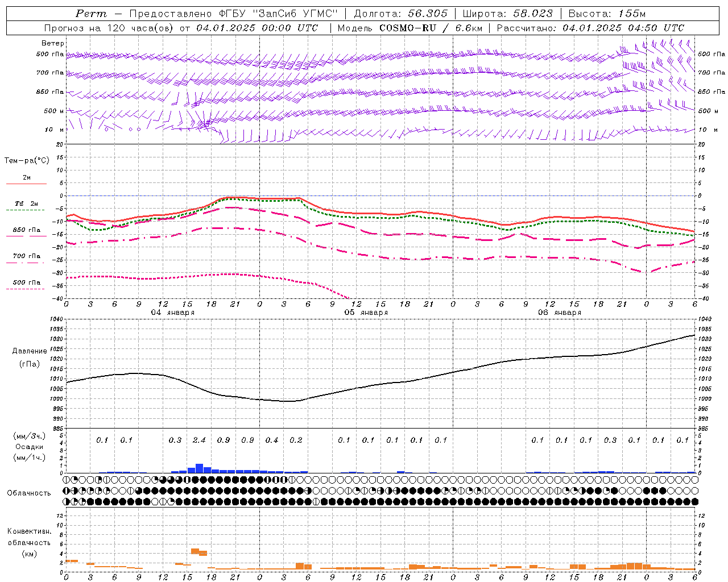Click the tallest blue precipitation bar

(199, 468)
